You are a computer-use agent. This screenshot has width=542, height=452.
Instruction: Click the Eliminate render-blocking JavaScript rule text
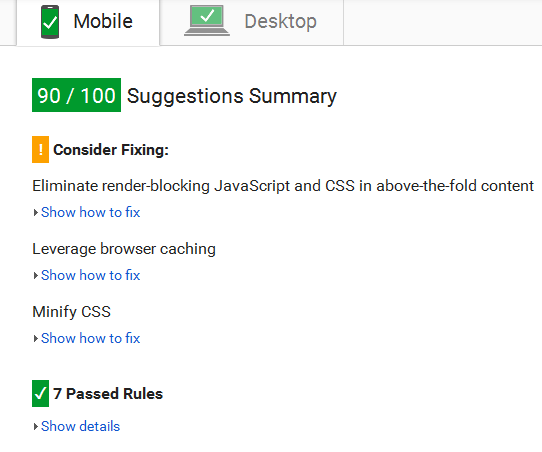[283, 186]
